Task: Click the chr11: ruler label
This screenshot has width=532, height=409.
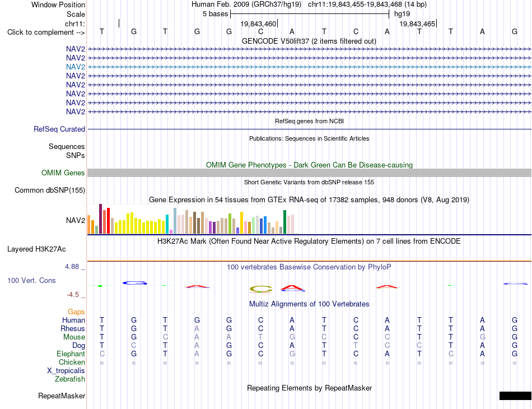Action: (75, 24)
